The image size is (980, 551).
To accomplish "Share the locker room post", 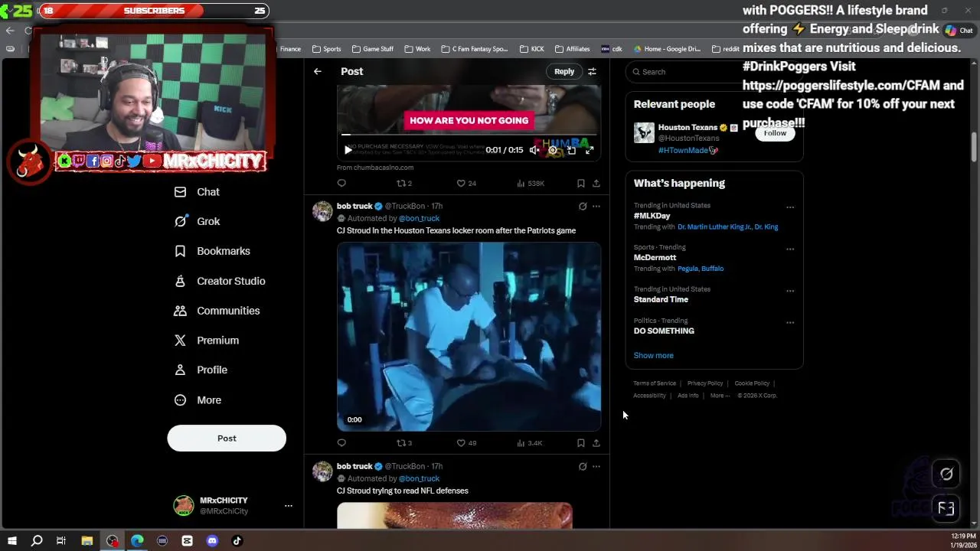I will [596, 442].
